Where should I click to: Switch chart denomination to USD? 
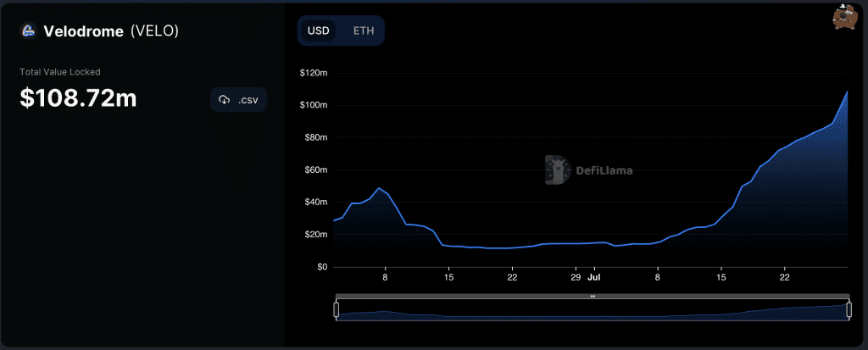[x=319, y=31]
